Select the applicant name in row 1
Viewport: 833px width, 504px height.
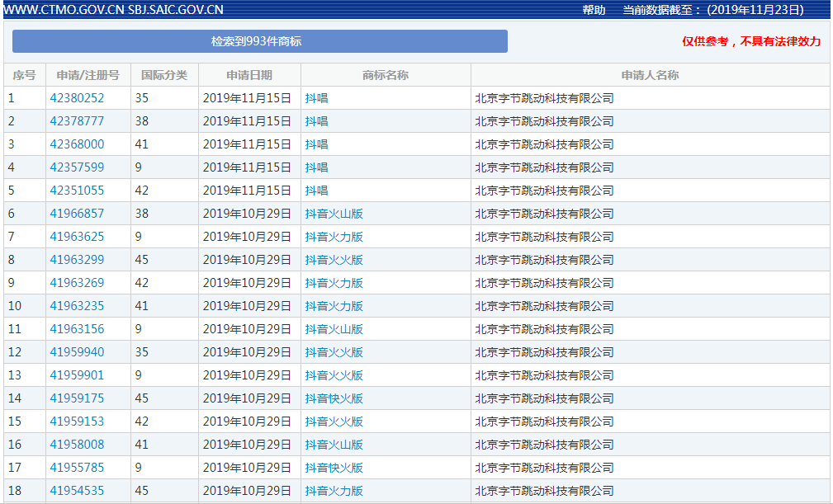coord(545,98)
